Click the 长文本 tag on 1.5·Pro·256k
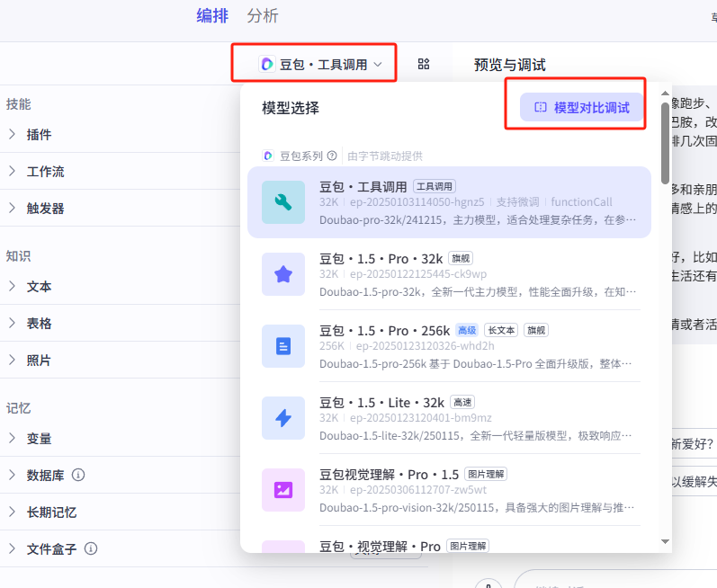This screenshot has width=717, height=588. pos(501,330)
